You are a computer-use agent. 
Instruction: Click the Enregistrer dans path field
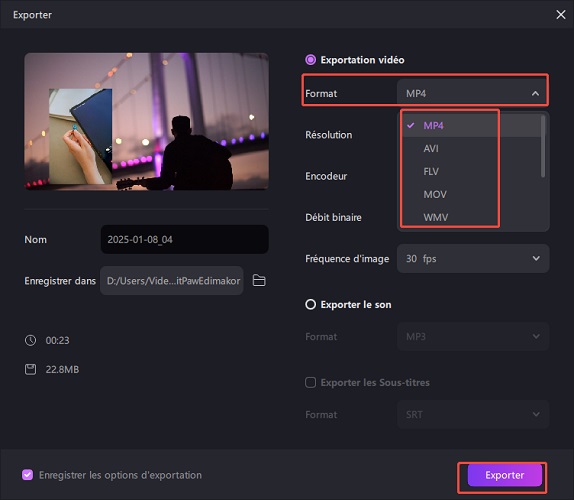point(172,280)
